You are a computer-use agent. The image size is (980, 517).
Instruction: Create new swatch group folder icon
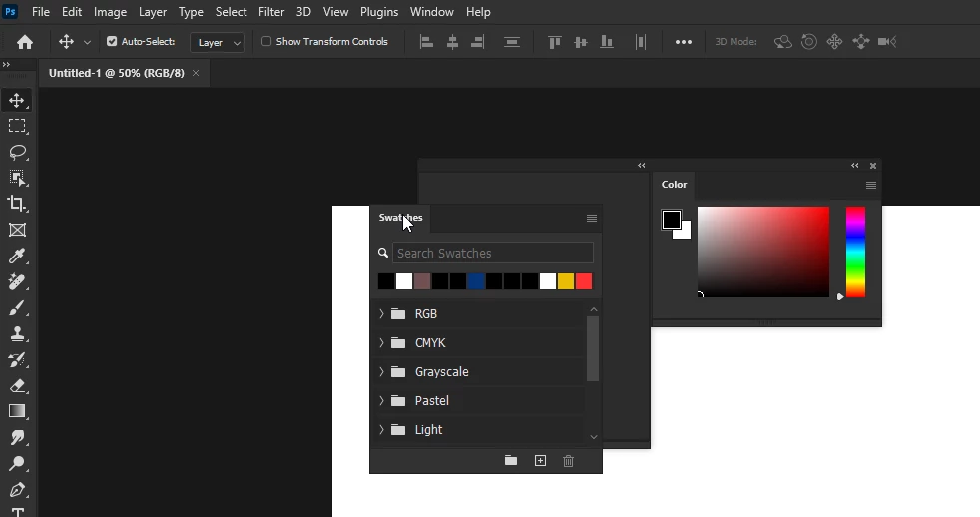tap(511, 461)
